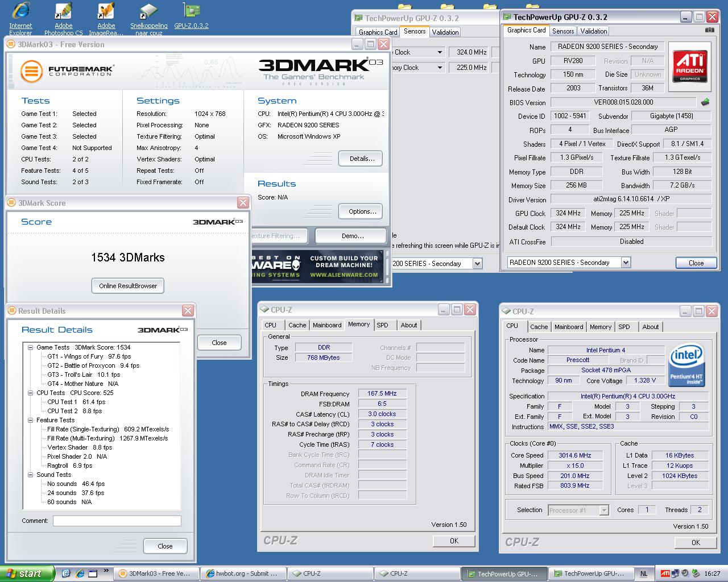This screenshot has width=728, height=582.
Task: Open Memory tab in CPU-Z processor window
Action: (x=600, y=327)
